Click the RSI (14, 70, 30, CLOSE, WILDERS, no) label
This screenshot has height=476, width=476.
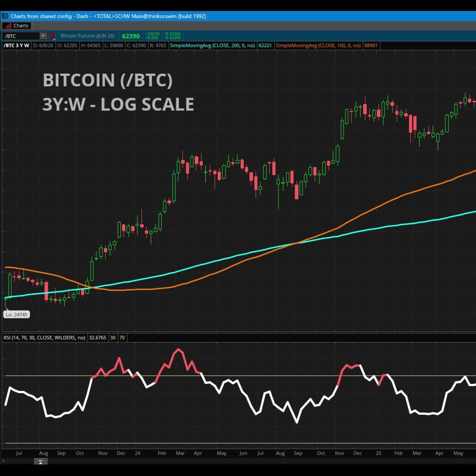tap(44, 337)
